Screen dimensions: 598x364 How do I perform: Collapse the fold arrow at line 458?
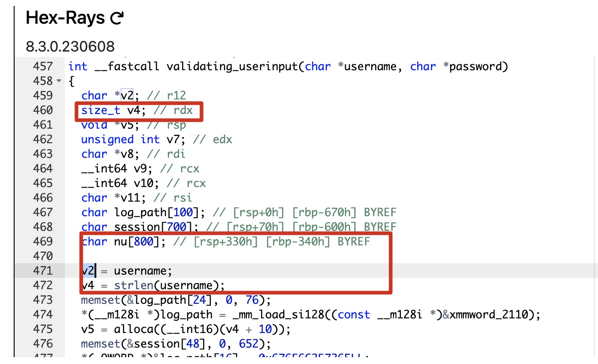(x=58, y=81)
